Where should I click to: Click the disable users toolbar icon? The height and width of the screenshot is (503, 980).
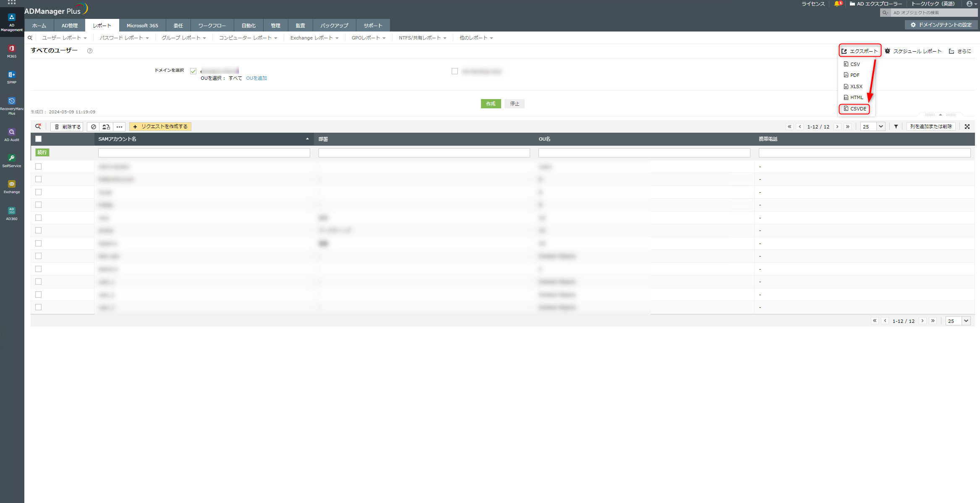tap(94, 126)
